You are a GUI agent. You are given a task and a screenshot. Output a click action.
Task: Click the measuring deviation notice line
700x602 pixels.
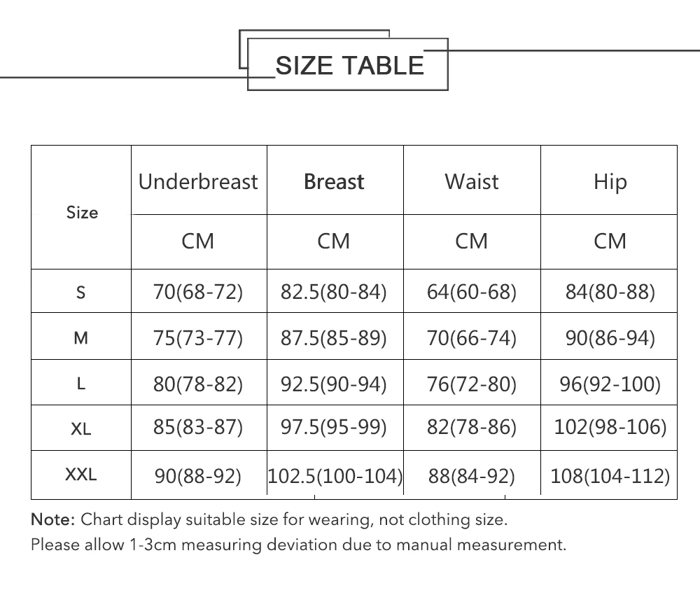(x=298, y=544)
